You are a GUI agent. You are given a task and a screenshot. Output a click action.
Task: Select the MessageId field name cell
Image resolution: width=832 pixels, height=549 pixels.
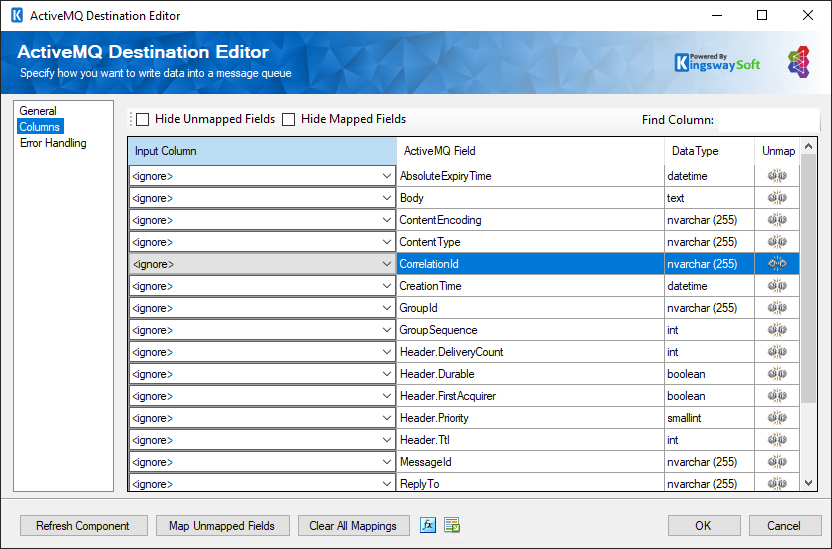(x=530, y=462)
